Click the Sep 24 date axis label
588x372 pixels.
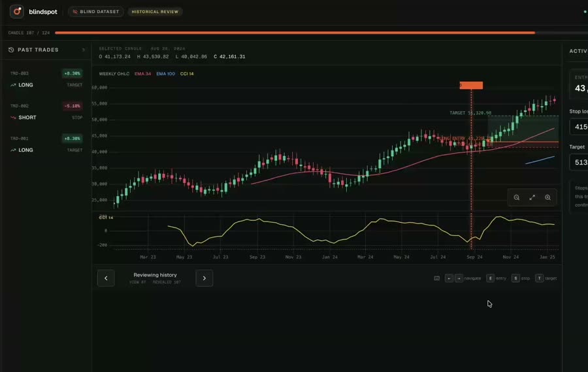(x=474, y=257)
